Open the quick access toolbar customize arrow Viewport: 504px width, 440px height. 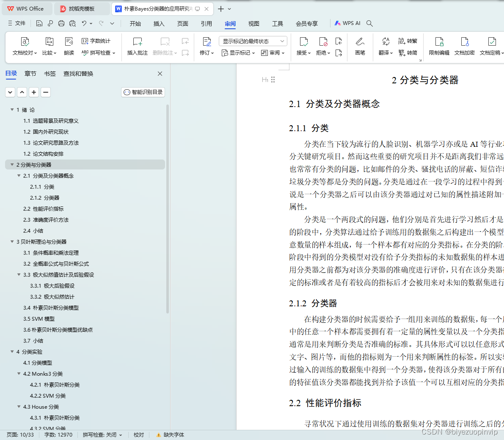click(112, 23)
